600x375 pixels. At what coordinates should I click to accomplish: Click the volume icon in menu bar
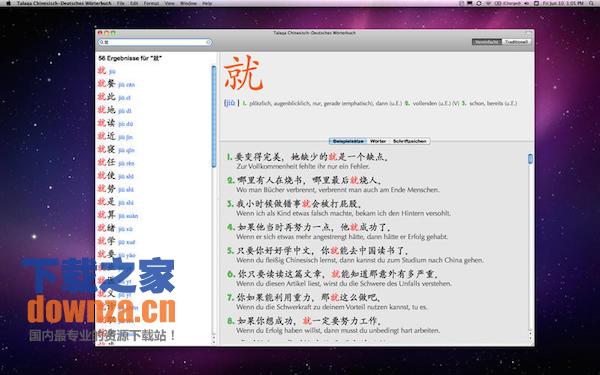(527, 3)
